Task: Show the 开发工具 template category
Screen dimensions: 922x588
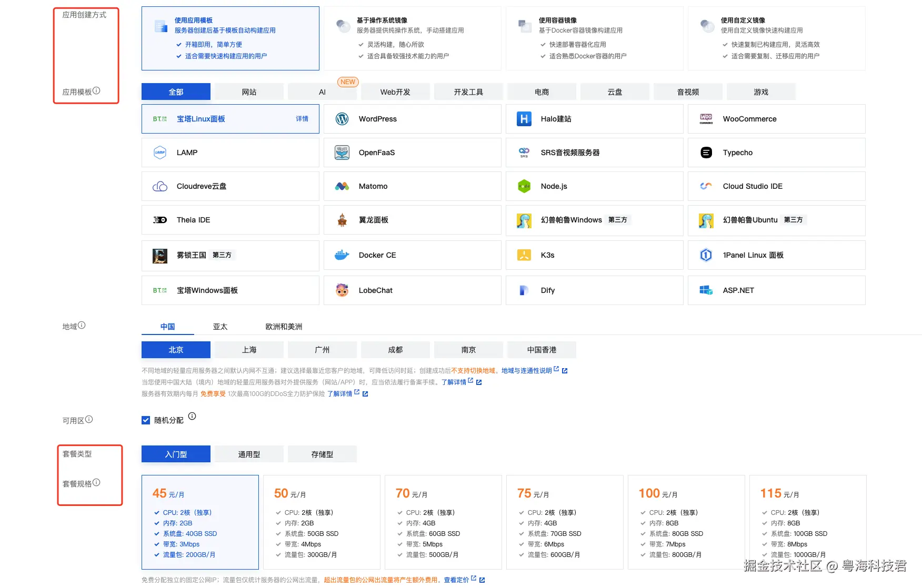Action: (x=468, y=92)
